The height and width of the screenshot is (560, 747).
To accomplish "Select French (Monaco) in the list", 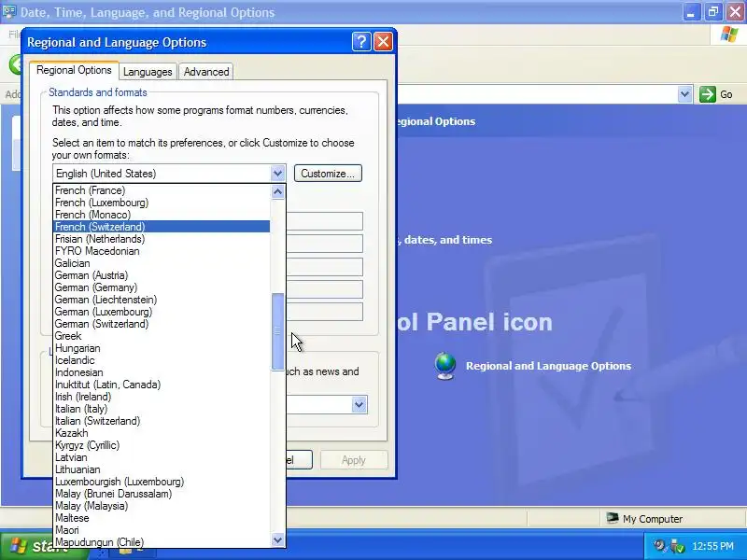I will tap(162, 215).
